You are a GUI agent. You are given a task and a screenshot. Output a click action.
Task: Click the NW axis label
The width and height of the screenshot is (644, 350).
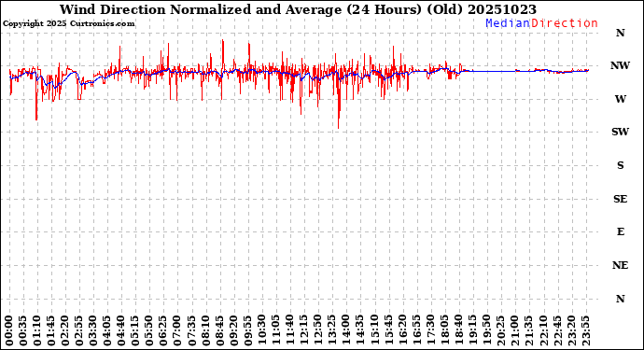(x=620, y=65)
